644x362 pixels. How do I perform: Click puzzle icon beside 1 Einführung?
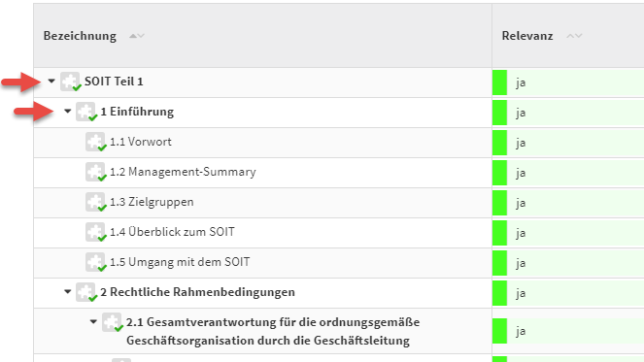(x=86, y=112)
